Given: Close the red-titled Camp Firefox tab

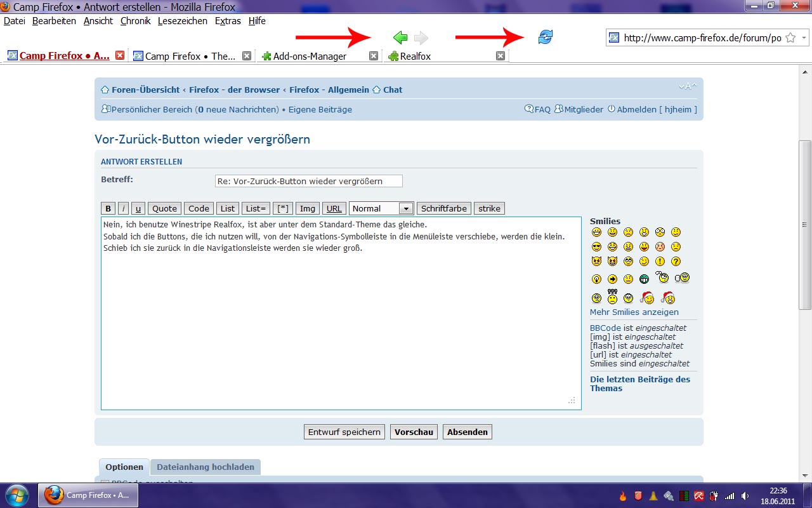Looking at the screenshot, I should click(120, 56).
